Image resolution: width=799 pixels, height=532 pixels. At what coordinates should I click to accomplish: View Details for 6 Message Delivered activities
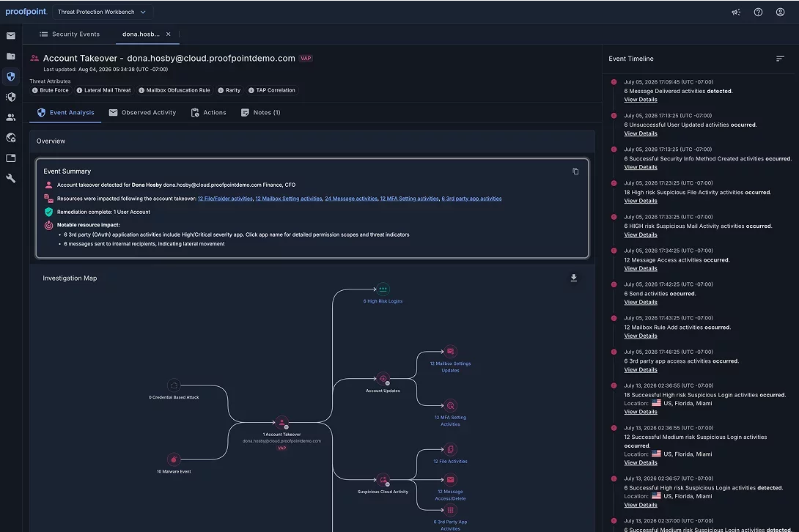(x=641, y=100)
